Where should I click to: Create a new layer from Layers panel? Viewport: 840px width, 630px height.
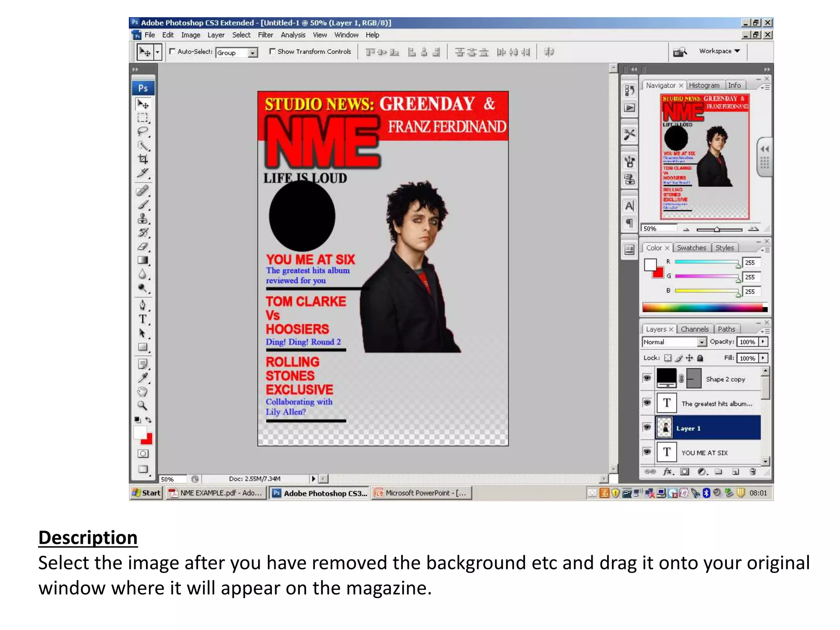coord(735,472)
